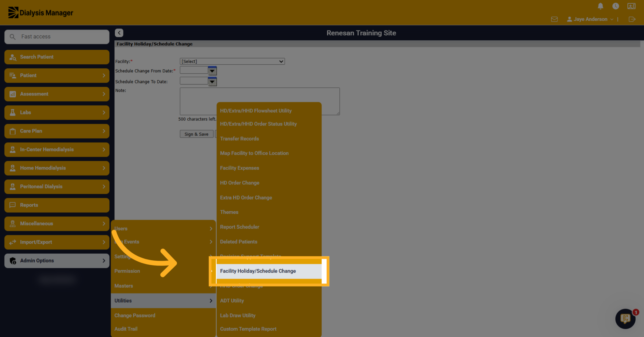Select Facility Holiday/Schedule Change menu item

pos(269,271)
